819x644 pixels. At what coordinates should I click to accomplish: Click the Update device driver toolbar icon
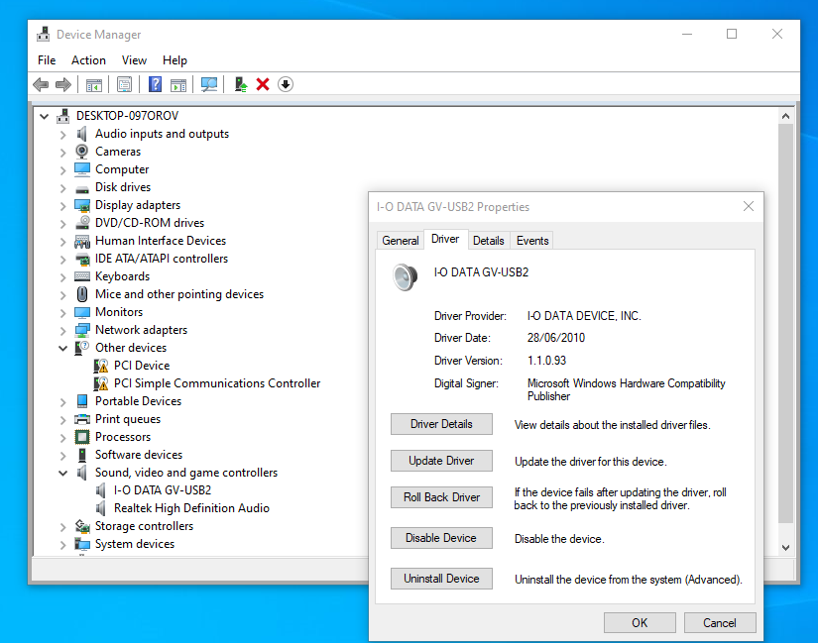[x=240, y=84]
